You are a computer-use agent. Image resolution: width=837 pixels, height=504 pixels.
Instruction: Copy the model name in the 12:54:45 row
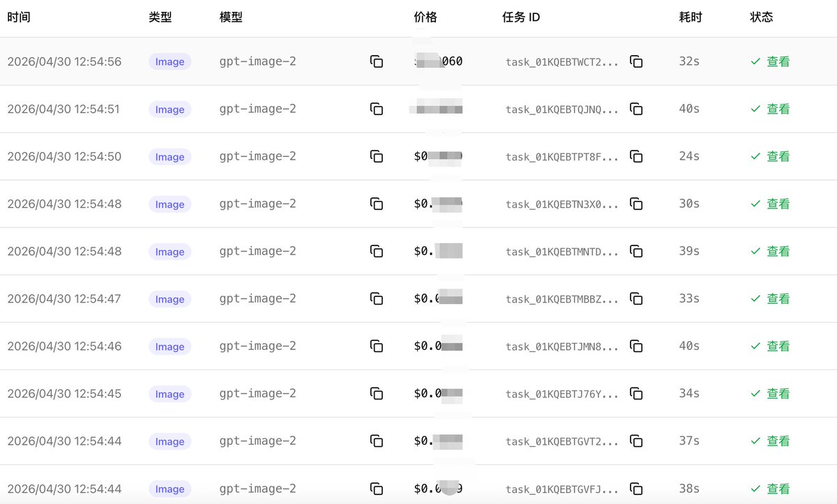(x=377, y=393)
